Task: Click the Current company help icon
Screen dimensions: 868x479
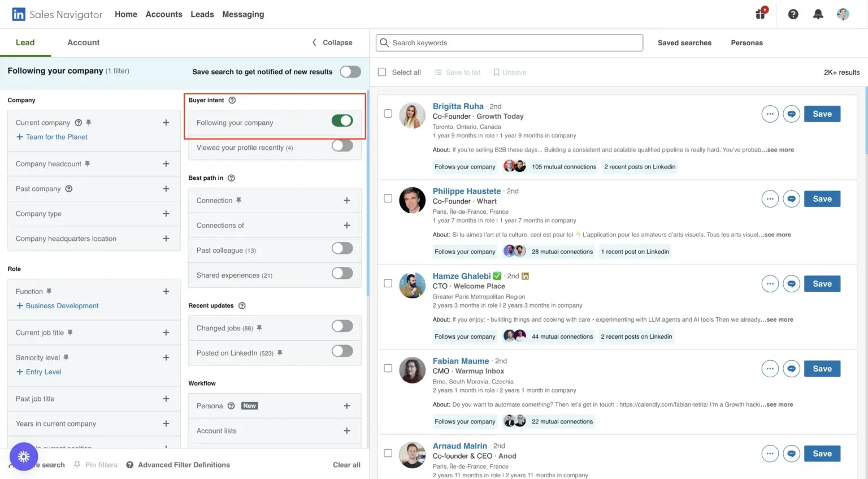Action: (x=79, y=122)
